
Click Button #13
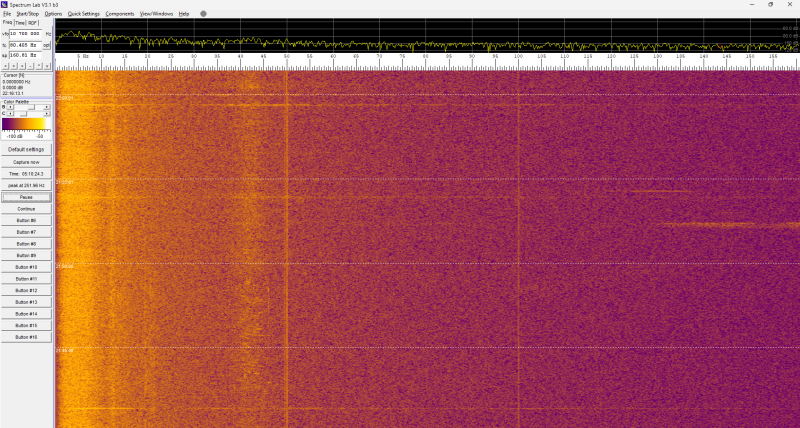click(26, 302)
